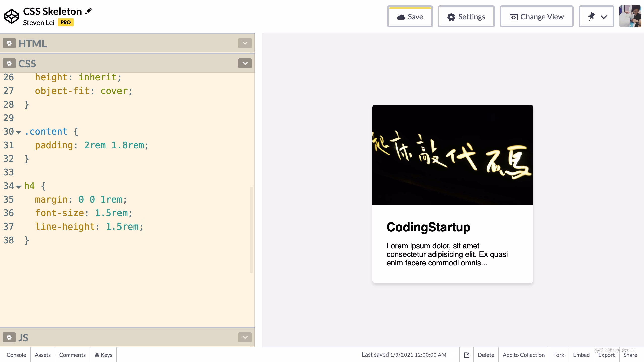Open the JS panel settings gear
This screenshot has width=644, height=362.
pyautogui.click(x=9, y=337)
